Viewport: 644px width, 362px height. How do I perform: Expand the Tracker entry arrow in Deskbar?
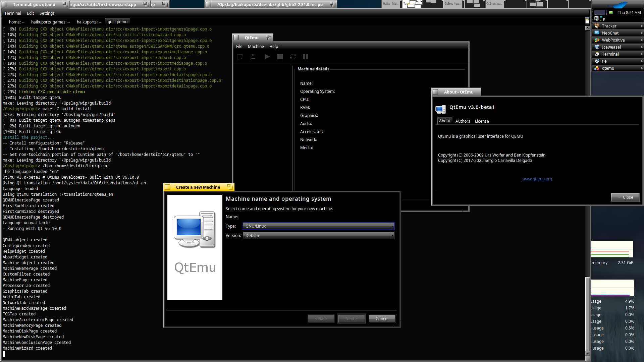tap(642, 26)
